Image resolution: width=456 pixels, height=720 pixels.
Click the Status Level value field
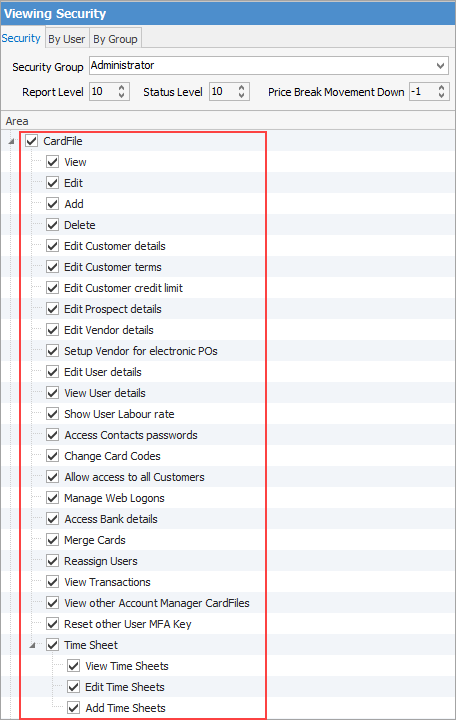tap(223, 91)
